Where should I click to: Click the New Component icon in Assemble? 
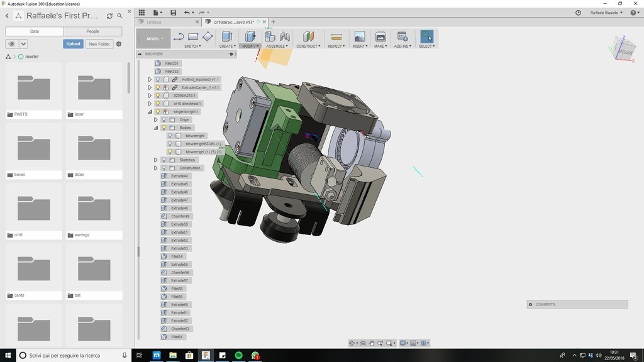click(270, 36)
